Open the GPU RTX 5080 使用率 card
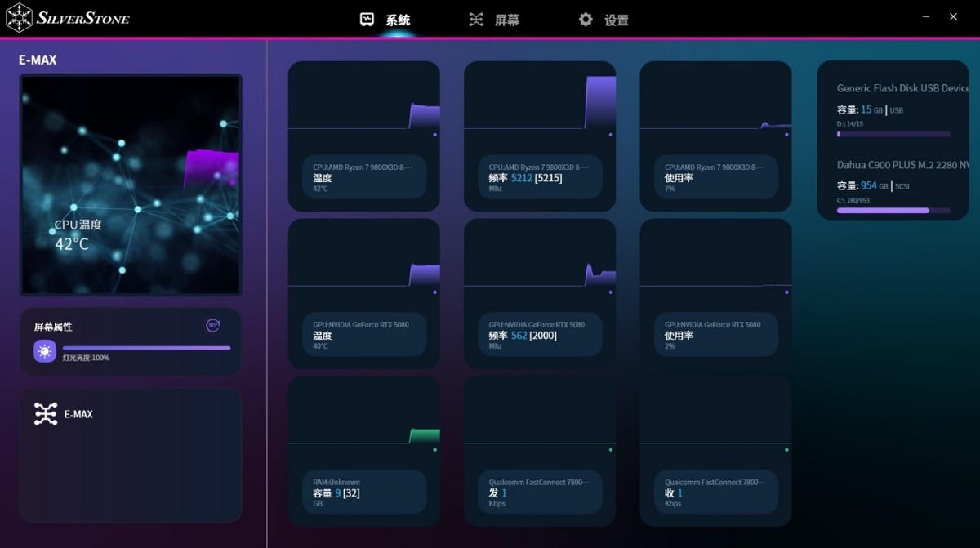 [715, 292]
